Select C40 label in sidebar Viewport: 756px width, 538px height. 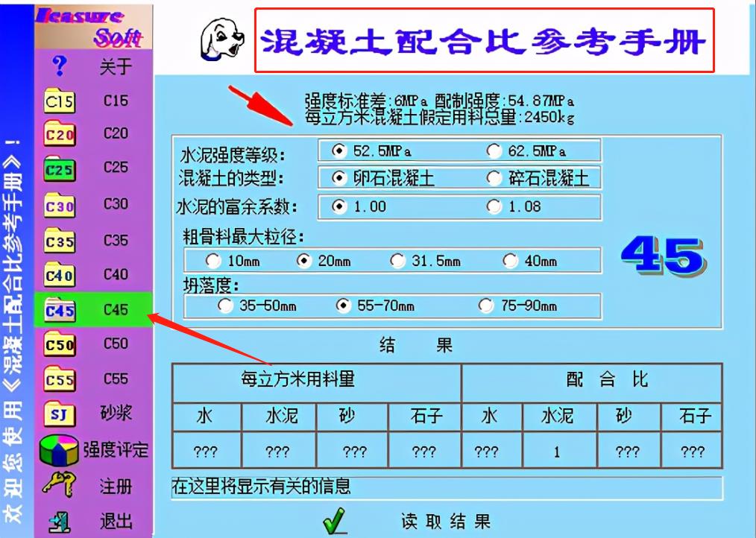click(116, 275)
